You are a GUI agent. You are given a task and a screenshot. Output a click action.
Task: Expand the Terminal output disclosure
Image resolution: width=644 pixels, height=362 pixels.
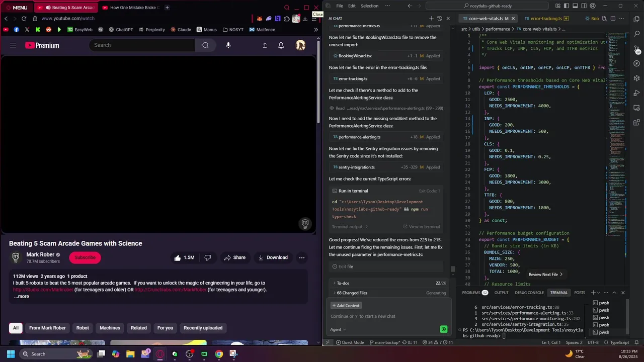click(350, 227)
